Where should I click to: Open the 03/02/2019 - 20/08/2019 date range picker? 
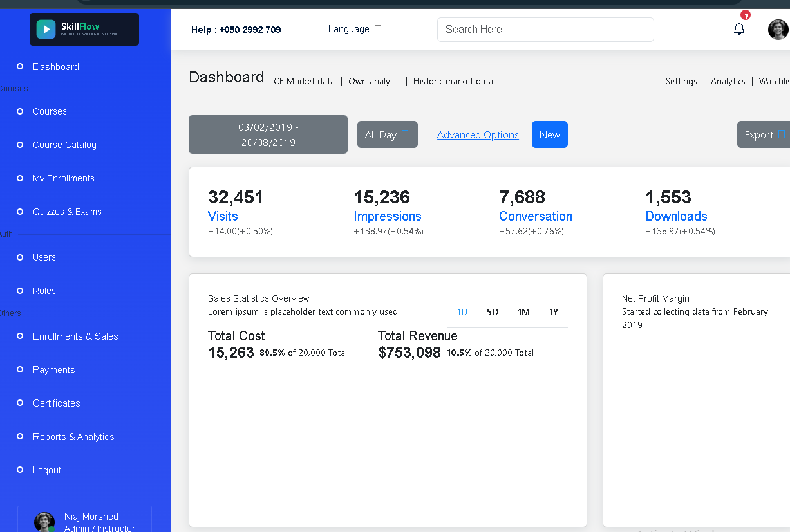[268, 134]
